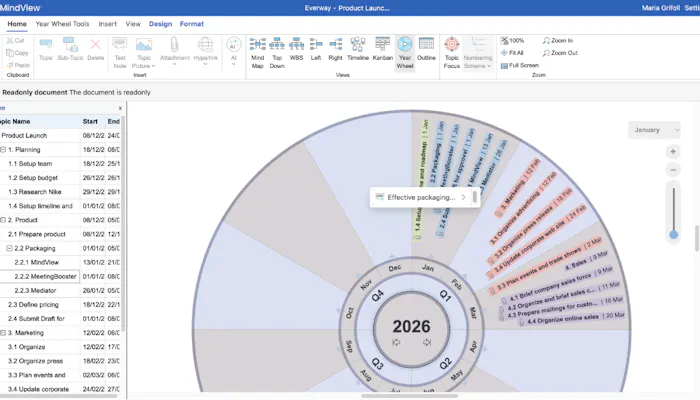The image size is (700, 400).
Task: Select the 2.2.2 MeetingBooster row
Action: (x=60, y=276)
